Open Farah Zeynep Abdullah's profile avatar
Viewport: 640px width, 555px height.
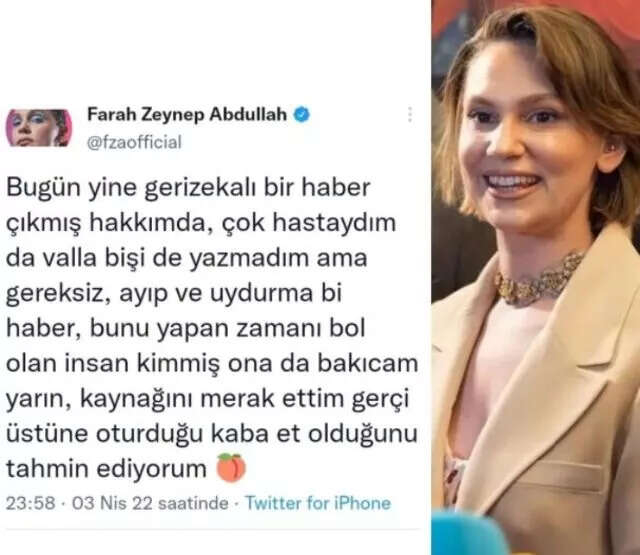pos(39,128)
